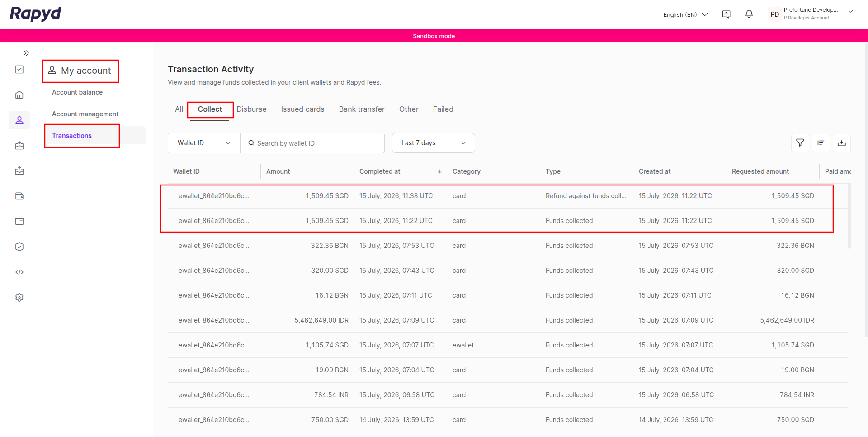Click the Rapyd logo
Image resolution: width=868 pixels, height=437 pixels.
pyautogui.click(x=35, y=14)
